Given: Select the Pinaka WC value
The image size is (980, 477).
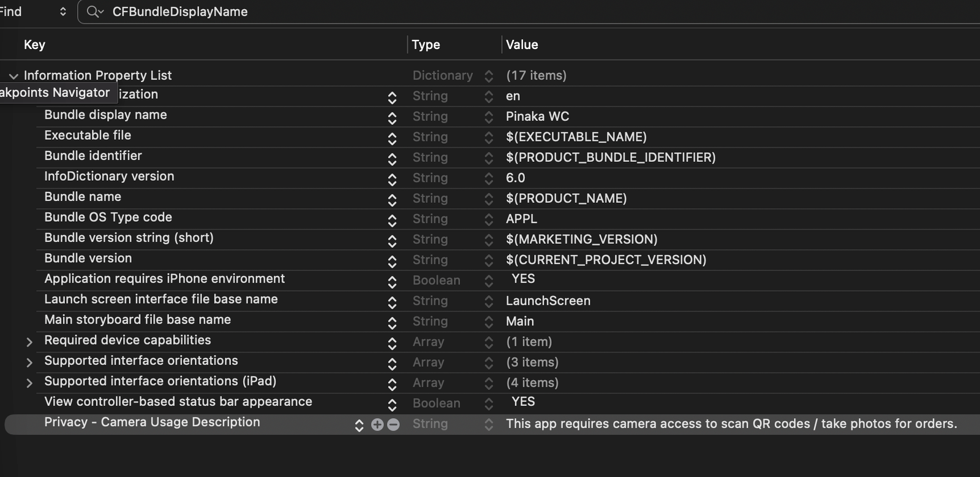Looking at the screenshot, I should [x=537, y=116].
